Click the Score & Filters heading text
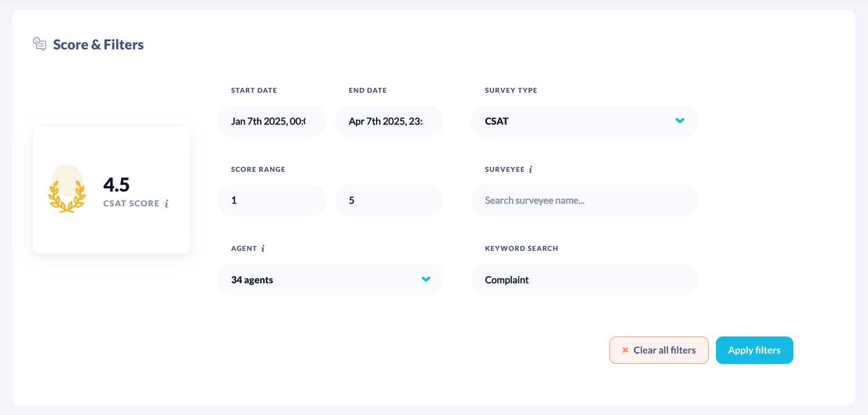The height and width of the screenshot is (415, 868). pyautogui.click(x=98, y=44)
